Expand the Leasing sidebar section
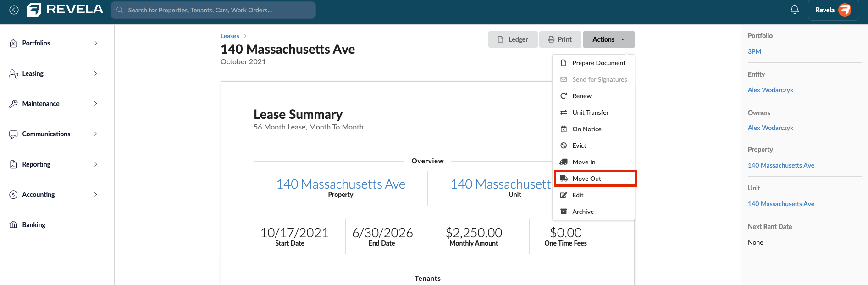The image size is (868, 285). (54, 73)
